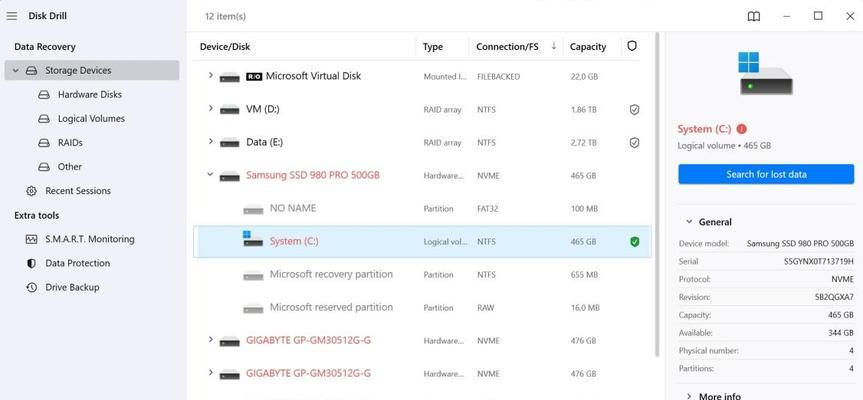Collapse the Samsung SSD 980 PRO 500GB row
The width and height of the screenshot is (863, 400).
210,174
